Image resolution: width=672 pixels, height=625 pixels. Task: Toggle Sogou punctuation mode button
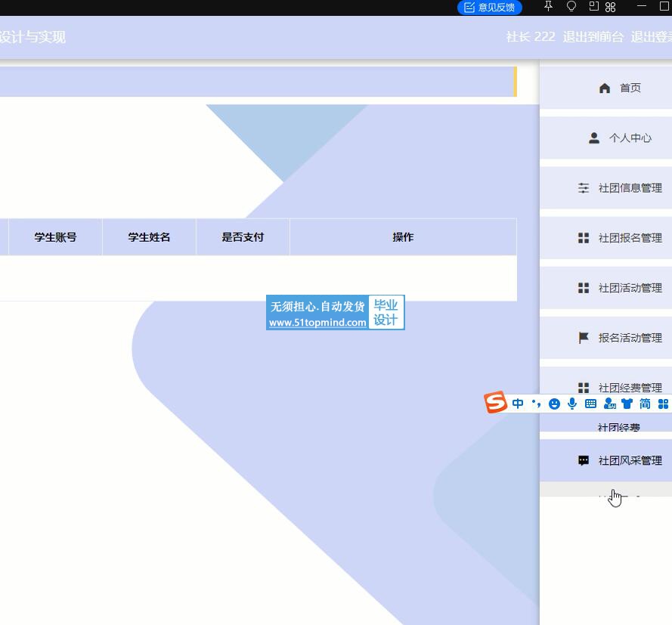536,404
